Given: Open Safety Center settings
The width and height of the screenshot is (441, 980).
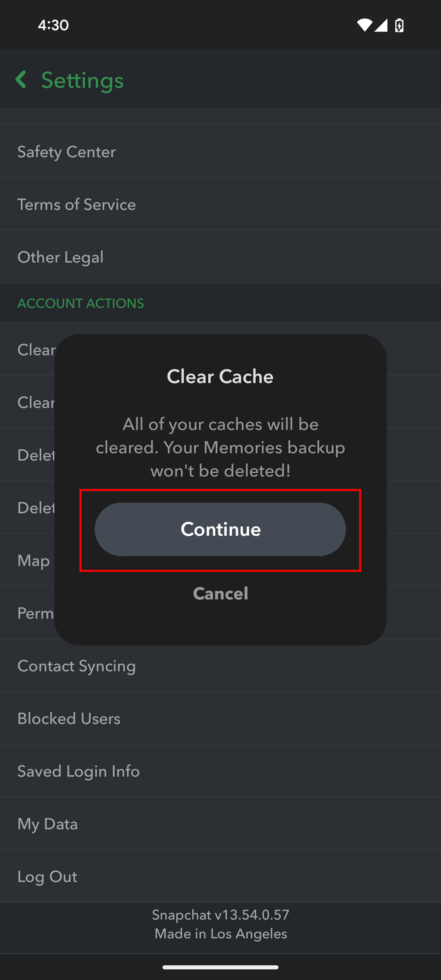Looking at the screenshot, I should [66, 151].
